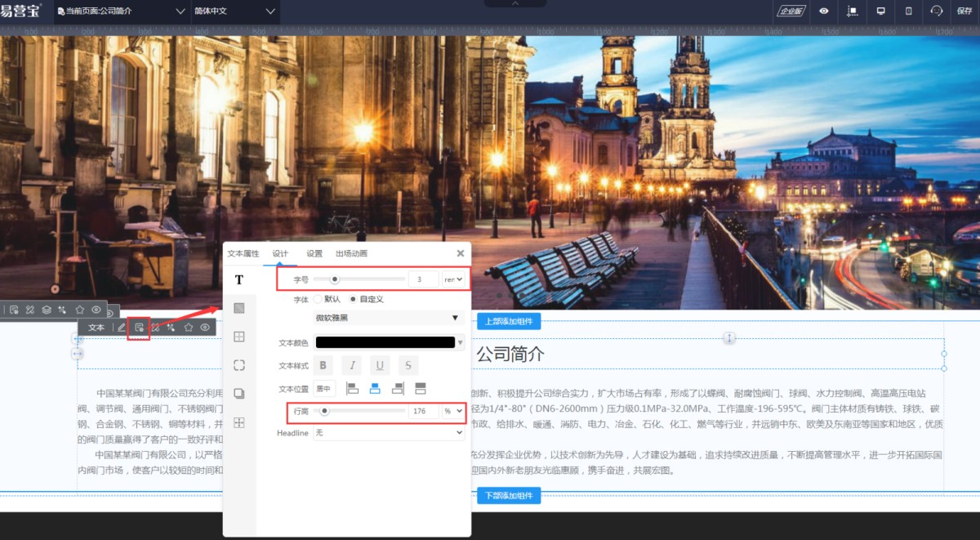Viewport: 980px width, 540px height.
Task: Click the eye preview icon in top bar
Action: [824, 11]
